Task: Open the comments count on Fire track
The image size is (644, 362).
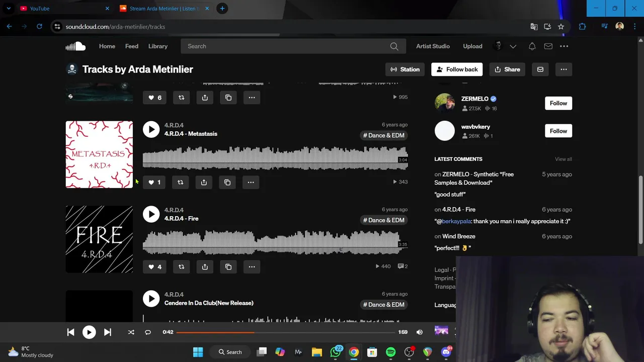Action: 403,266
